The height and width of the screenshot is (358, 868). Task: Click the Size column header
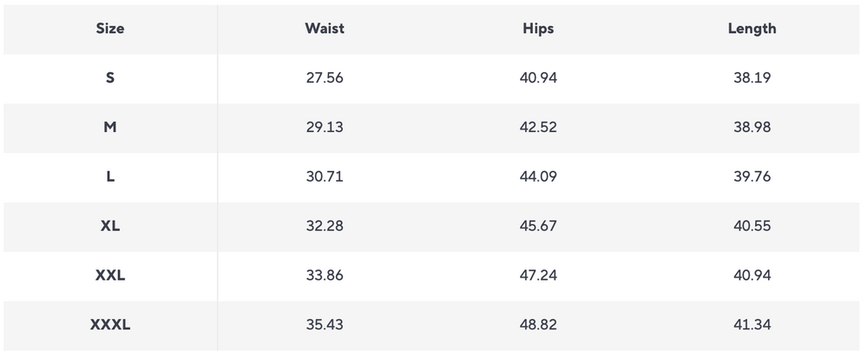coord(110,29)
